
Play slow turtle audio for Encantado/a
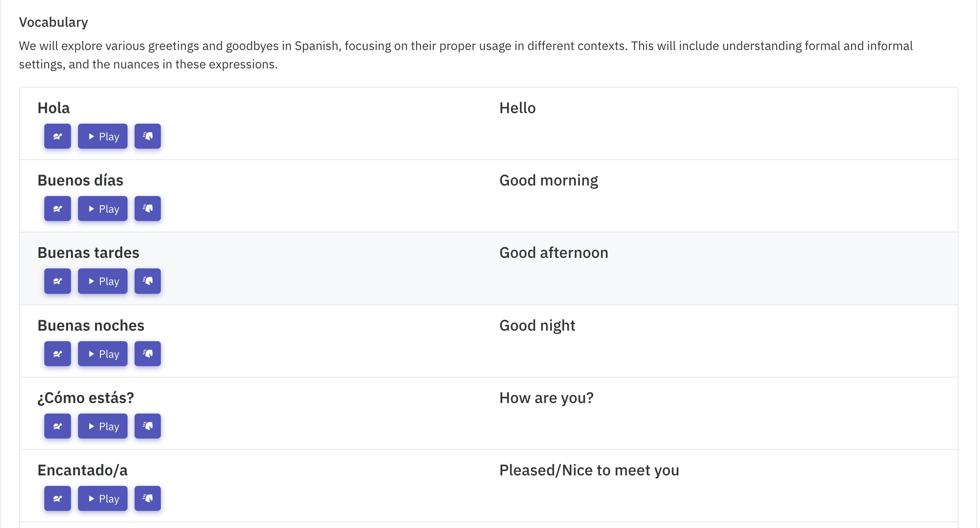(57, 499)
